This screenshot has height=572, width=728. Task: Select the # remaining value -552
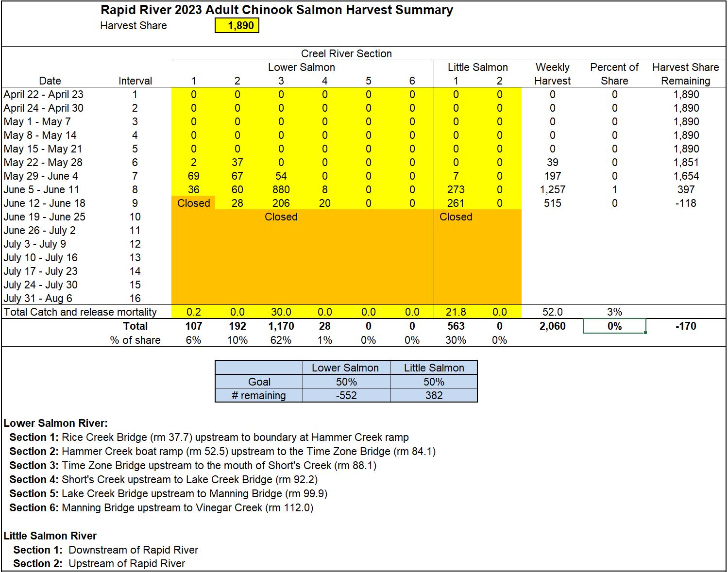coord(346,395)
